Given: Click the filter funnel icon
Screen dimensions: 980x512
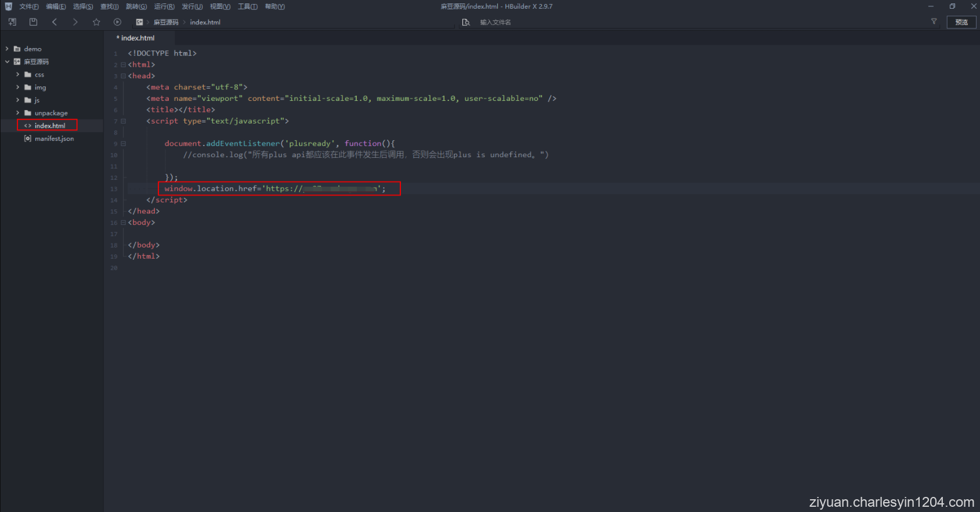Looking at the screenshot, I should (x=934, y=21).
